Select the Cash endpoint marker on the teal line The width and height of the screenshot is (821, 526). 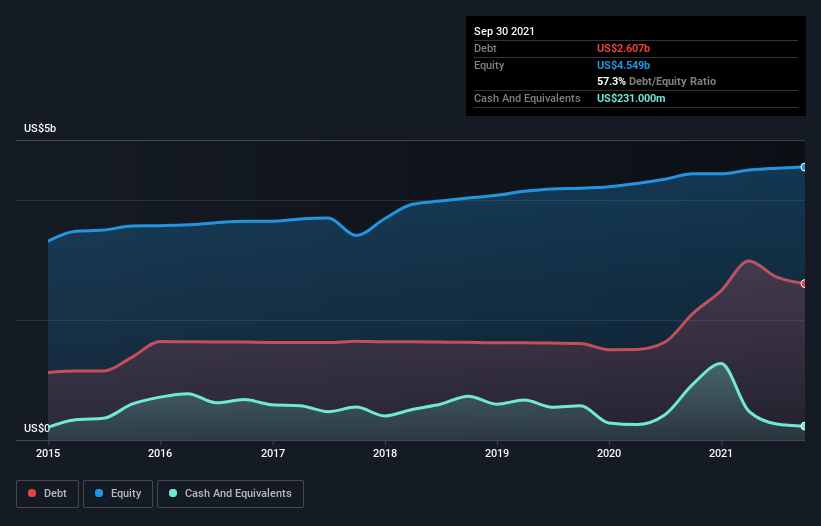tap(804, 426)
